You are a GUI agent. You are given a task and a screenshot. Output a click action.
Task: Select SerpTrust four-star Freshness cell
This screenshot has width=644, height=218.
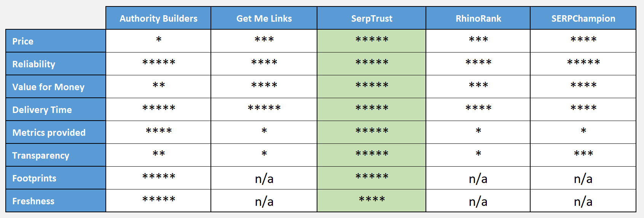(371, 200)
